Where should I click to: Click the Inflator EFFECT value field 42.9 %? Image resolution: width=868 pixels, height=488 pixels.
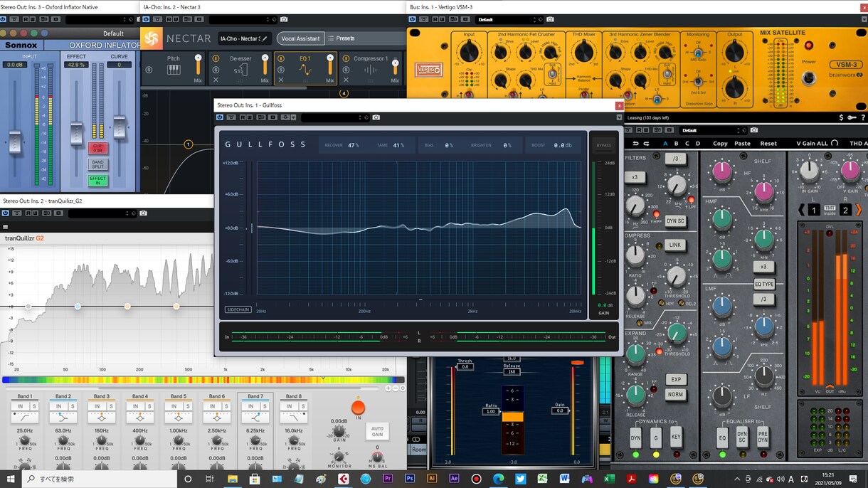pyautogui.click(x=76, y=65)
